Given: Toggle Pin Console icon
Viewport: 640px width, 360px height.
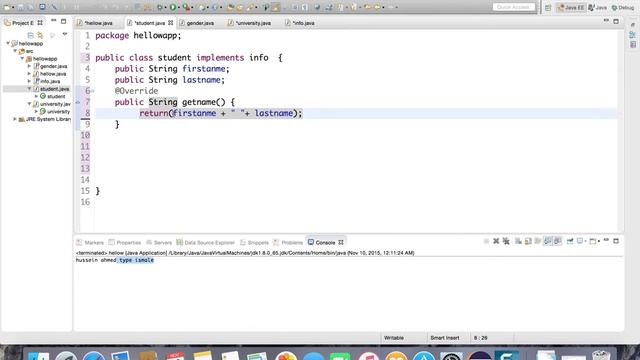Looking at the screenshot, I should point(570,241).
